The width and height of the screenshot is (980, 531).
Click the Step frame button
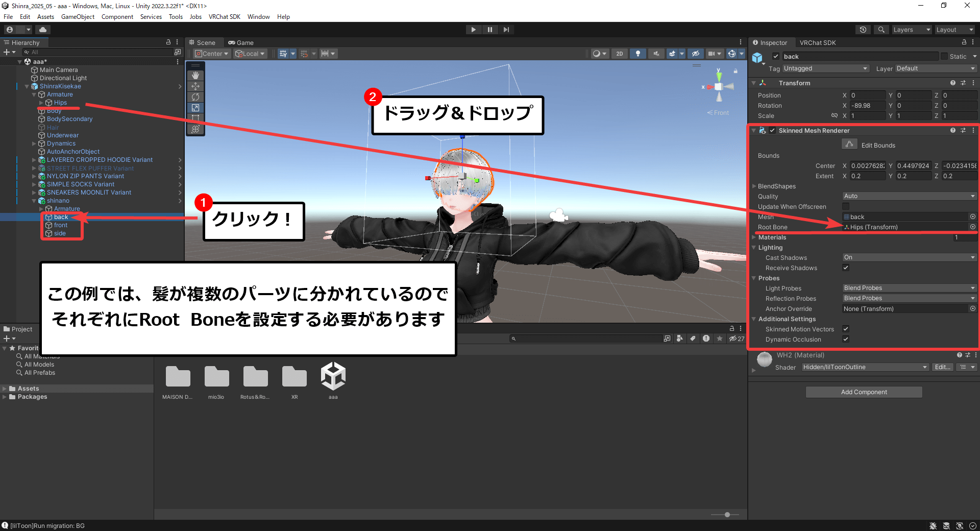point(506,30)
